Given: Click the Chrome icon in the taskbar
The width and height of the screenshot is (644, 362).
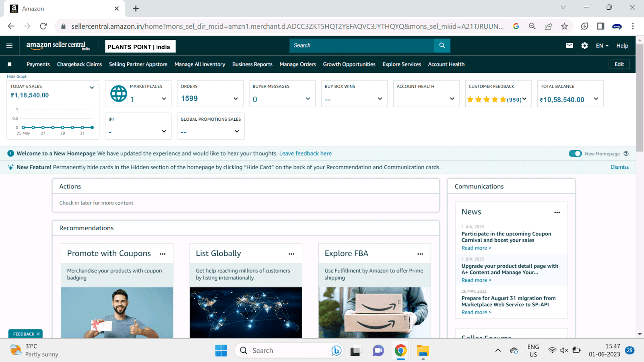Looking at the screenshot, I should click(x=400, y=351).
